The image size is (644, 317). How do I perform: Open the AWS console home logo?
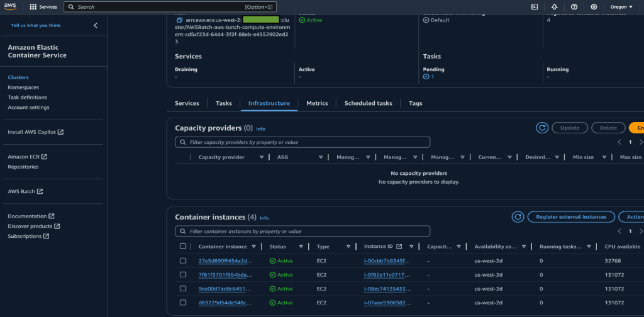pyautogui.click(x=10, y=6)
